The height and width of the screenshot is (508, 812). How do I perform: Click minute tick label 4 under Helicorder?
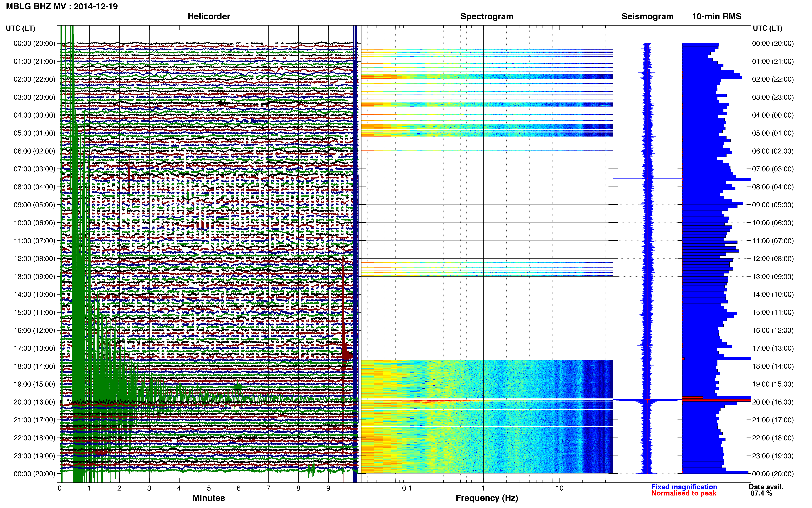pyautogui.click(x=179, y=488)
